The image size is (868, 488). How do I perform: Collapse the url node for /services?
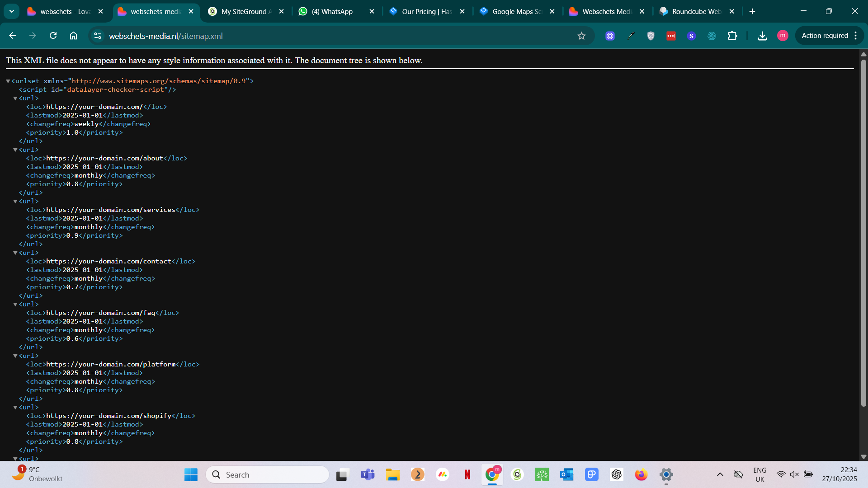pyautogui.click(x=15, y=202)
